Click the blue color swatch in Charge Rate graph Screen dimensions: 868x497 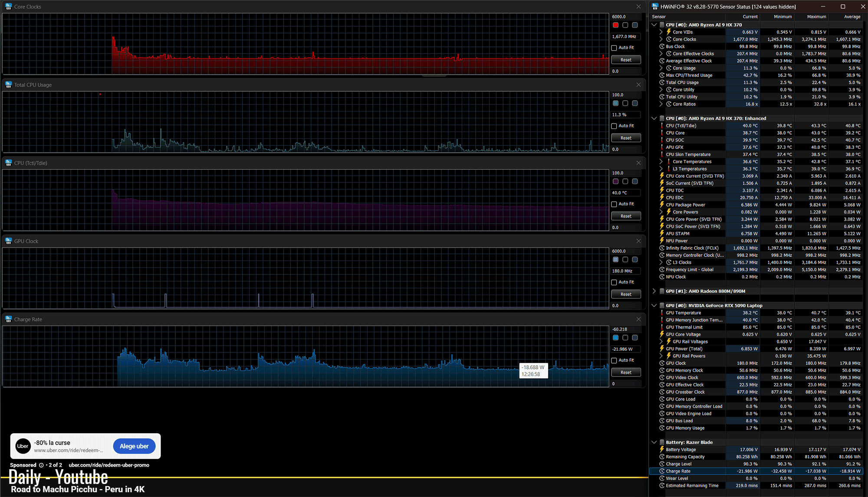click(x=615, y=338)
